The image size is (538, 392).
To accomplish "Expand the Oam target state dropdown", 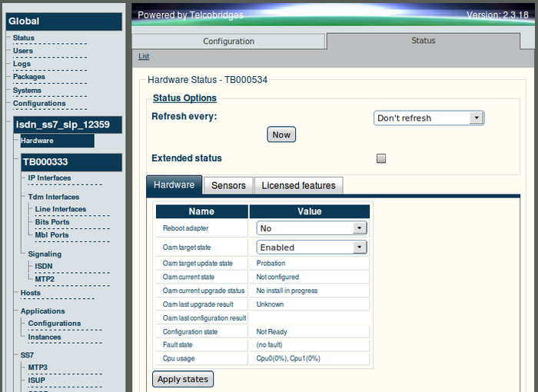I will click(x=311, y=247).
